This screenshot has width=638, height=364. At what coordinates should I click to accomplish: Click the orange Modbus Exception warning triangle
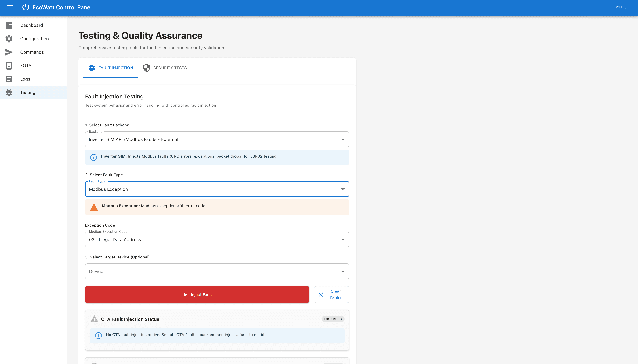click(x=94, y=207)
